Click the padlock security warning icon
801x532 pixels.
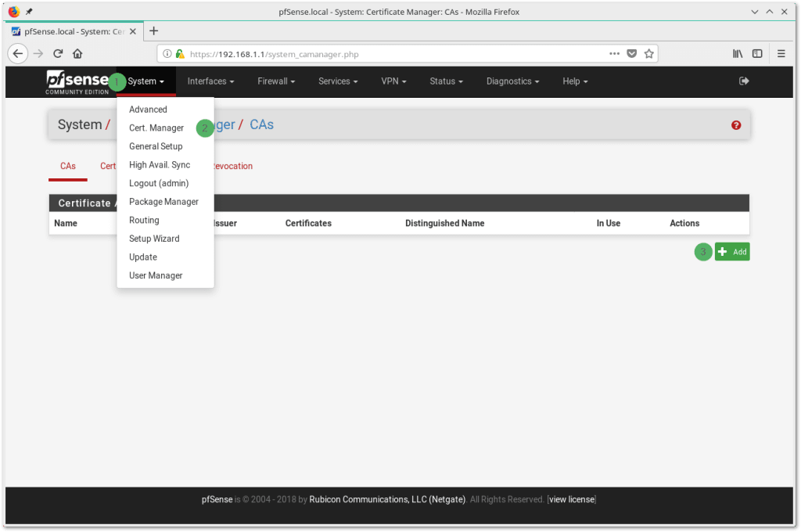coord(180,54)
